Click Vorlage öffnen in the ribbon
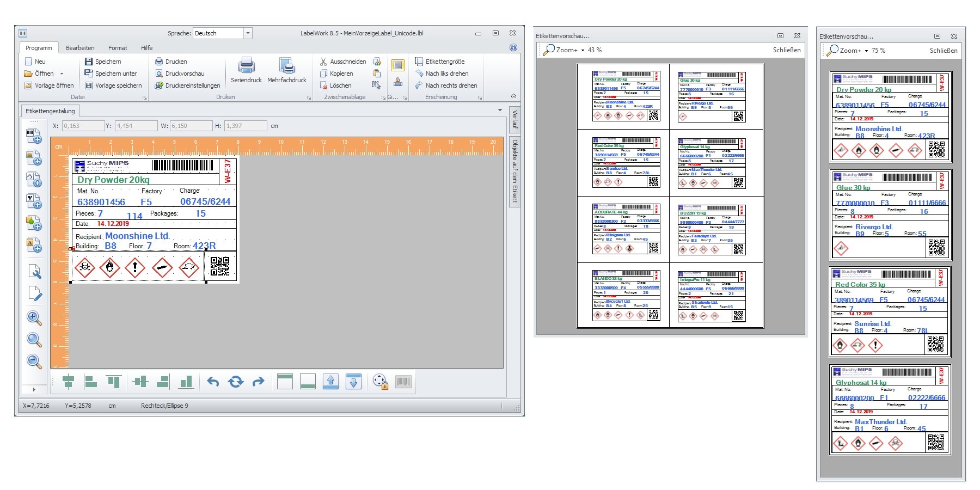This screenshot has width=980, height=490. 49,85
